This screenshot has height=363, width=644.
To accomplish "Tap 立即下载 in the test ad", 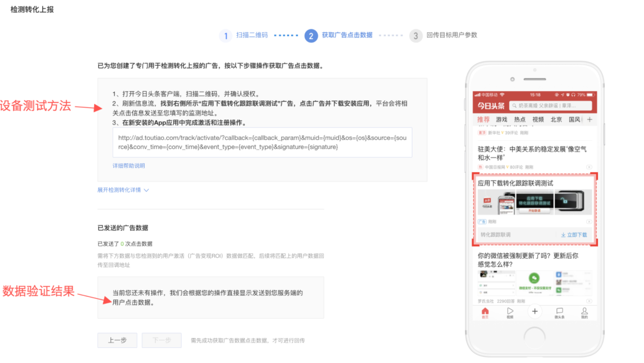I will pyautogui.click(x=574, y=235).
